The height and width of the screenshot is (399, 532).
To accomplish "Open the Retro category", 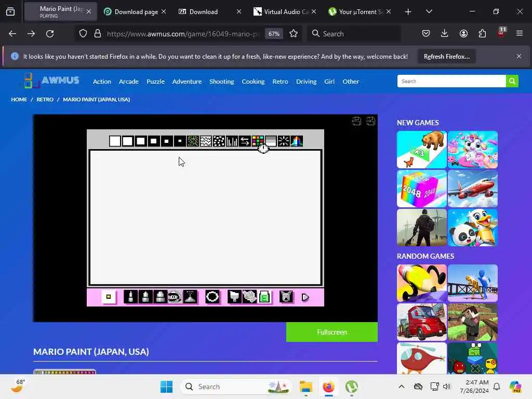I will [x=280, y=82].
